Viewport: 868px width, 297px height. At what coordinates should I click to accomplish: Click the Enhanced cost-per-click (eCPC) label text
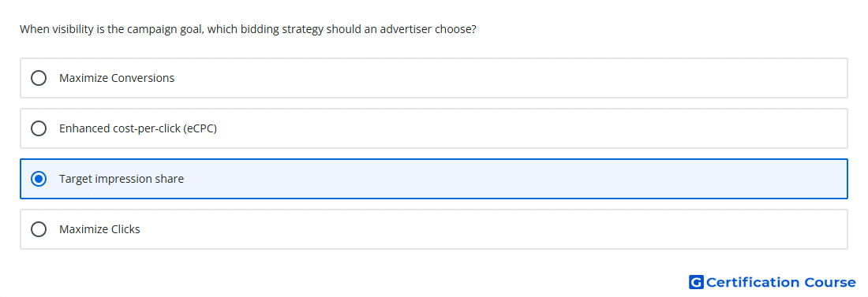(138, 128)
